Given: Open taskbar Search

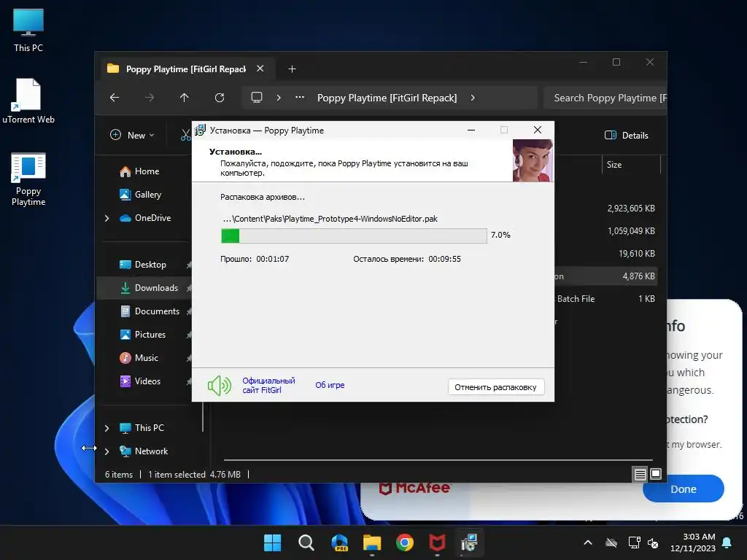Looking at the screenshot, I should click(x=306, y=542).
